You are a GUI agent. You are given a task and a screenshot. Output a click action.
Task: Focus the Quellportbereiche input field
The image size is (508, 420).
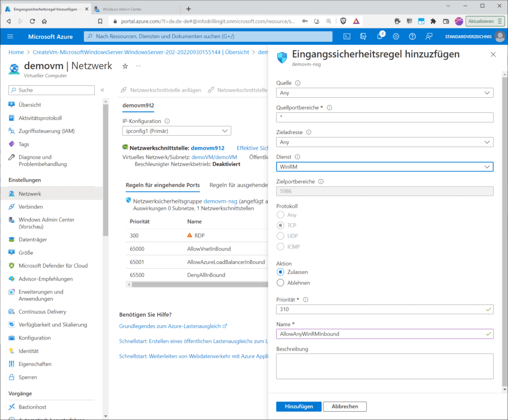tap(384, 117)
